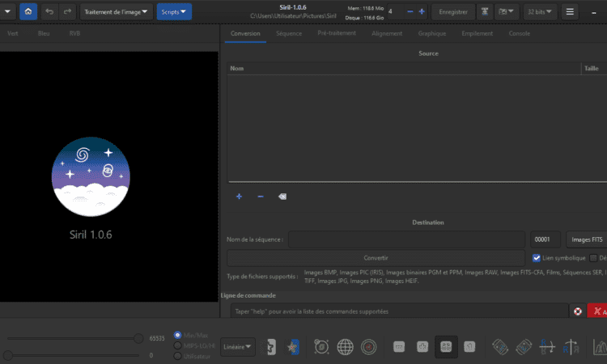607x364 pixels.
Task: Remove selected source file with minus icon
Action: tap(261, 197)
